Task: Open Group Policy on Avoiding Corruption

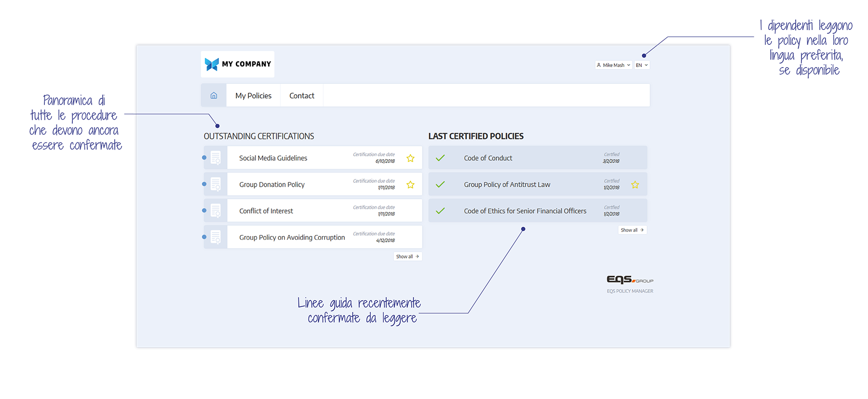Action: pos(292,237)
